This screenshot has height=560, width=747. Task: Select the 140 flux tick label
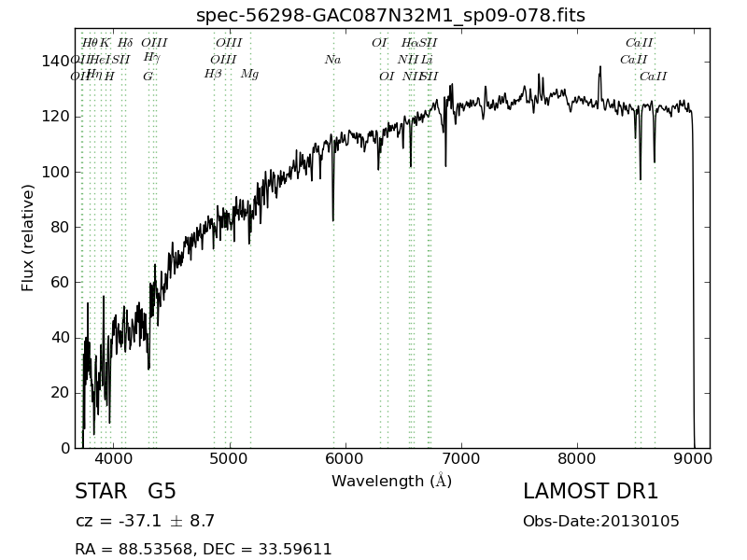coord(56,62)
